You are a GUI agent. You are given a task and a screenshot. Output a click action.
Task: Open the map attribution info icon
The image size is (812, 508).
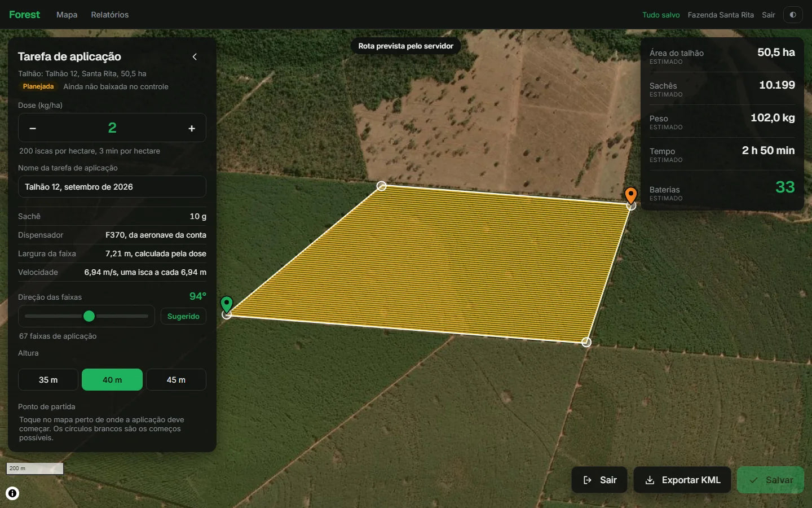12,493
